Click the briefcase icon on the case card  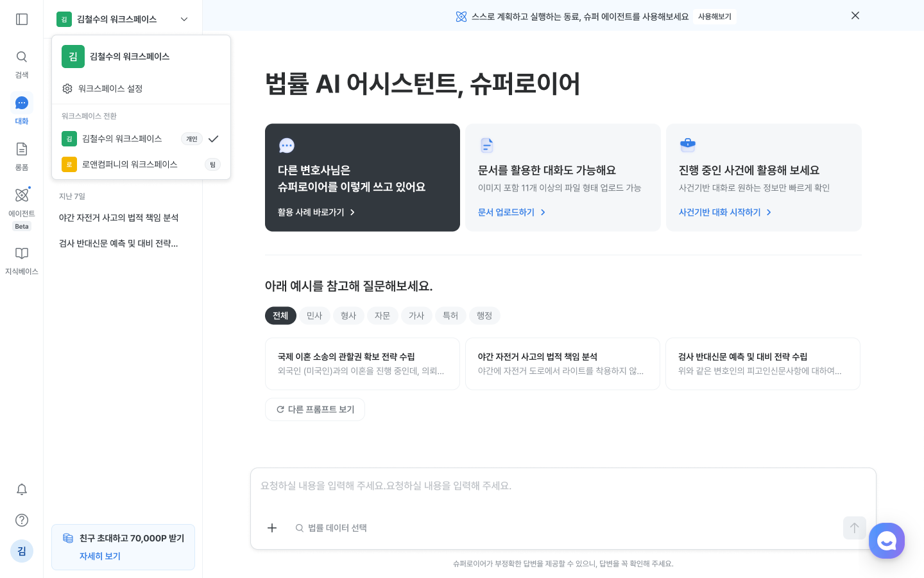688,145
